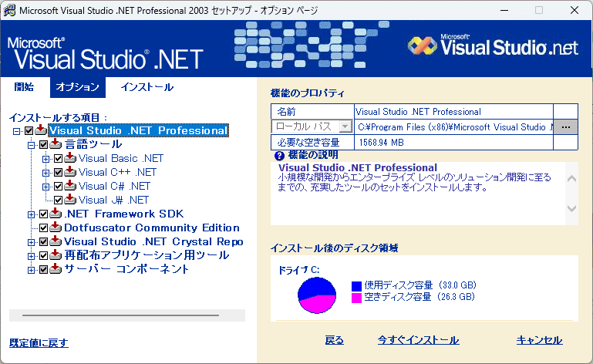Viewport: 593px width, 364px height.
Task: Click the install path field C:\Program Files (x86)
Action: point(454,127)
